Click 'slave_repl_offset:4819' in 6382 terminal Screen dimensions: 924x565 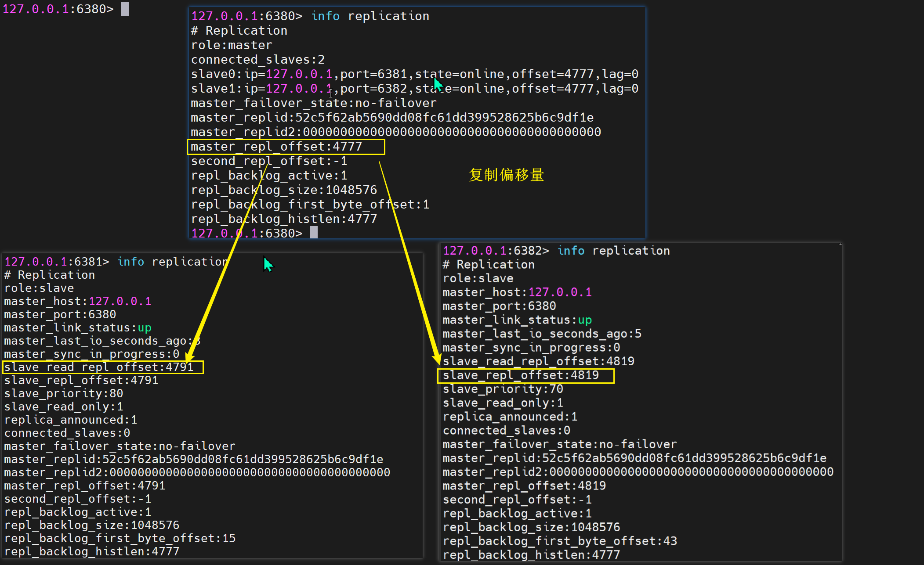tap(521, 375)
